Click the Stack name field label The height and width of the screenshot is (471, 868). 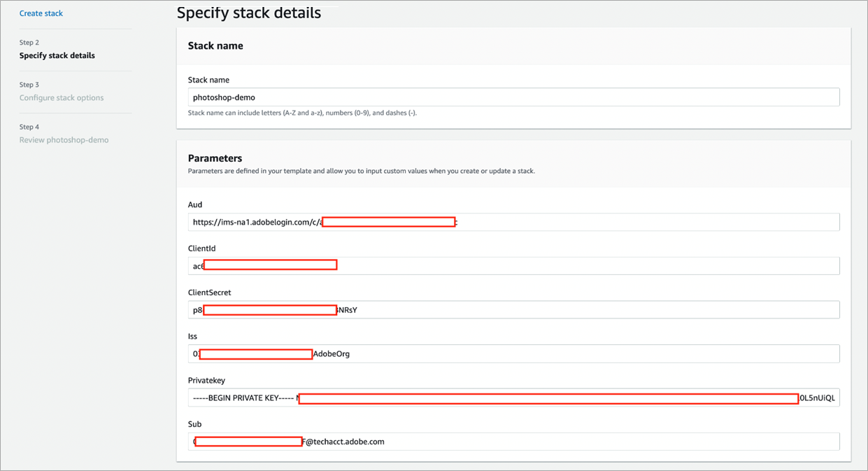pyautogui.click(x=208, y=80)
